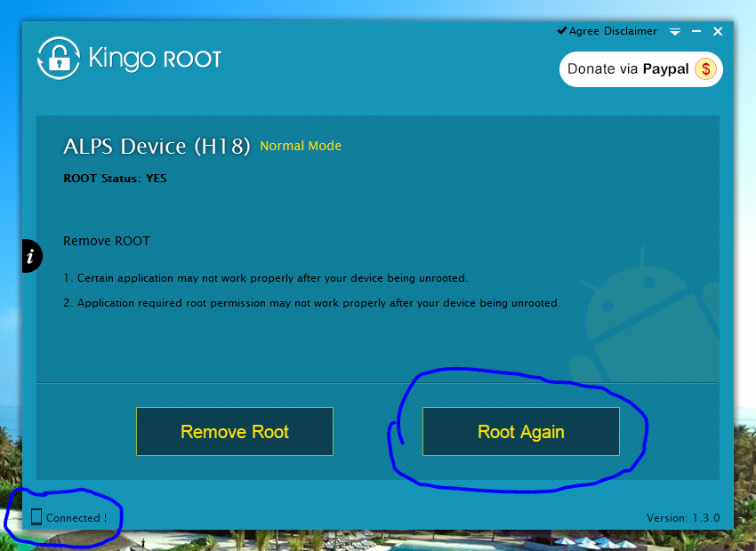Click the ROOT Status: YES text
Viewport: 756px width, 551px height.
tap(116, 179)
